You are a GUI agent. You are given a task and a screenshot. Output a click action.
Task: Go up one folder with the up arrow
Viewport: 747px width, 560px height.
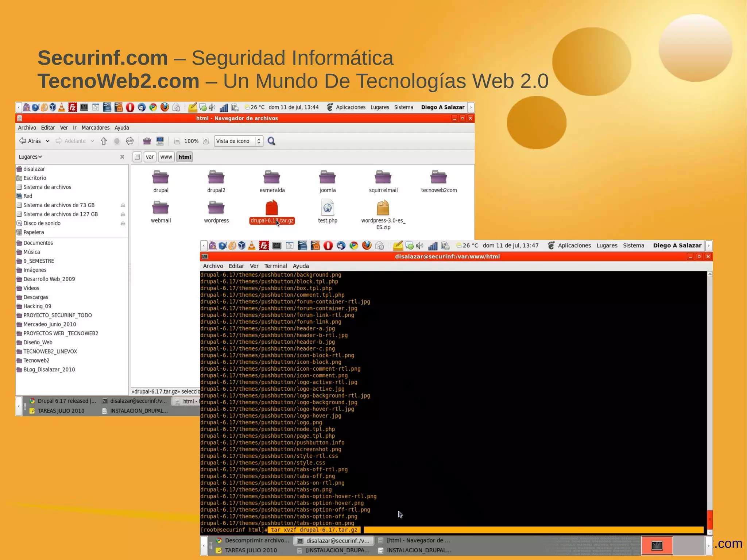point(104,141)
